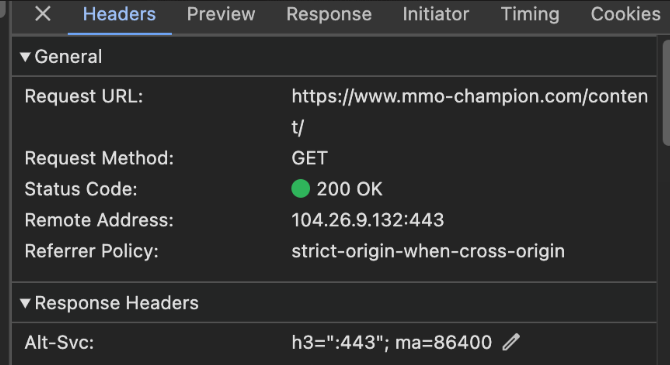Click the Alt-Svc header value text
The height and width of the screenshot is (365, 670).
point(392,342)
